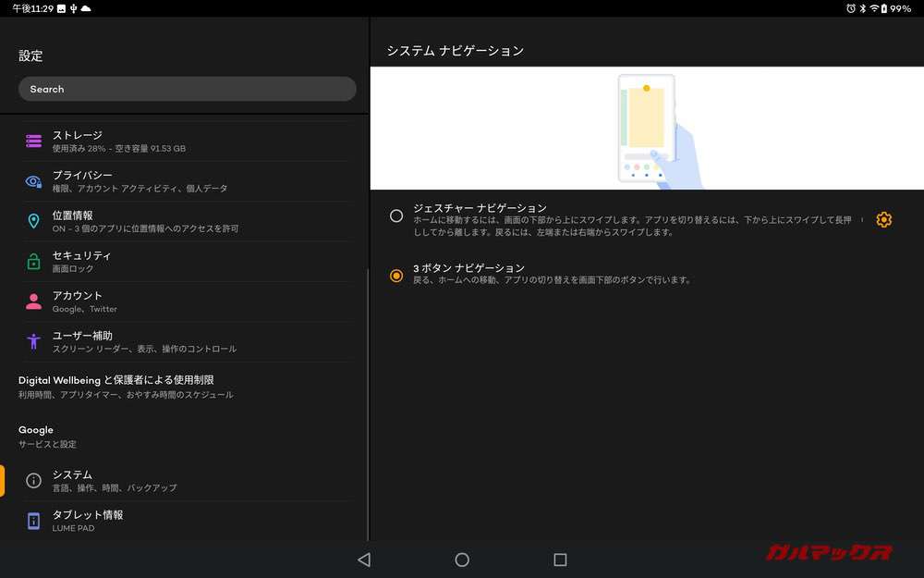Tap the Privacy eye icon

coord(34,181)
